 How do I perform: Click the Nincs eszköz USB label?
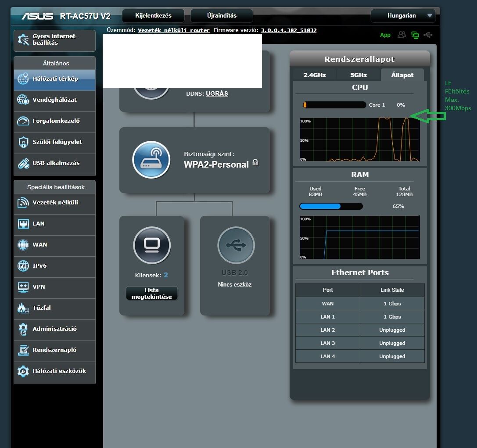point(234,285)
